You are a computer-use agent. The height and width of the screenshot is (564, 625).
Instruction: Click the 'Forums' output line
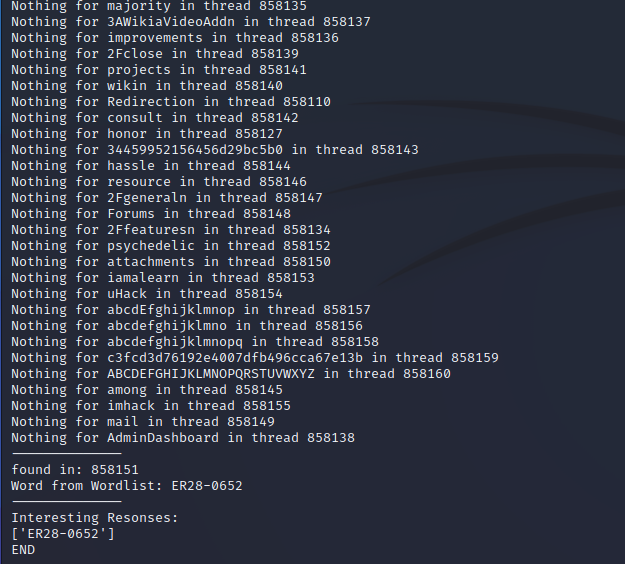(x=150, y=213)
